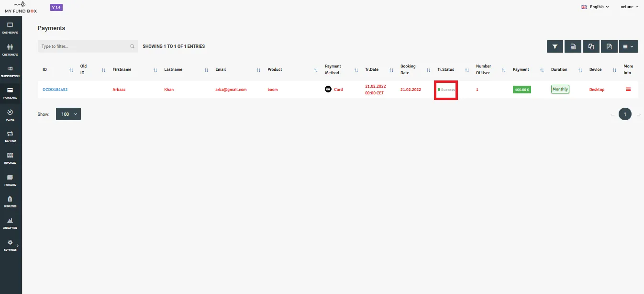
Task: Sort by Email column arrows
Action: pos(258,70)
